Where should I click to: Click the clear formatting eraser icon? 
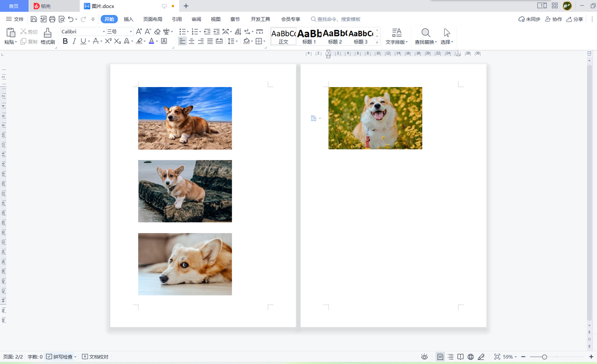(157, 31)
